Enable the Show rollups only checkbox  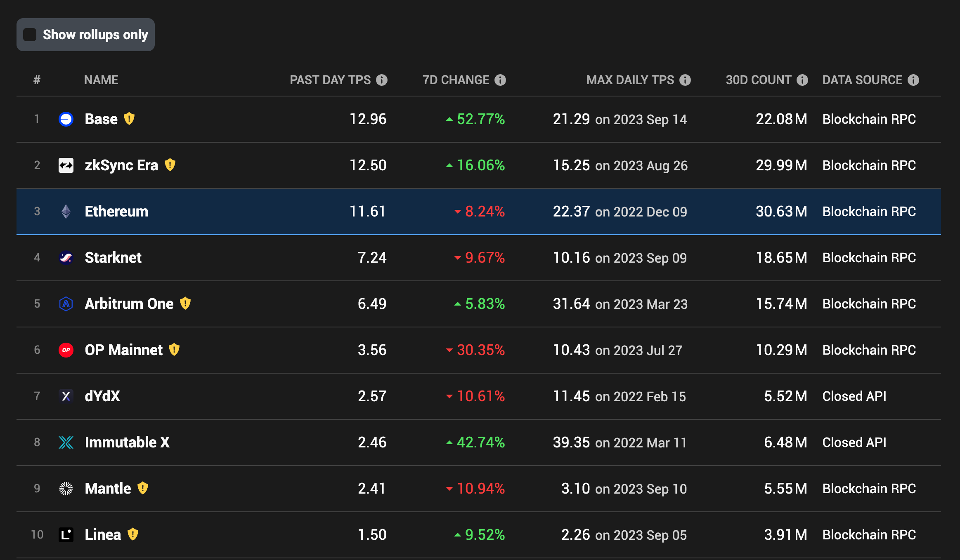(x=30, y=35)
